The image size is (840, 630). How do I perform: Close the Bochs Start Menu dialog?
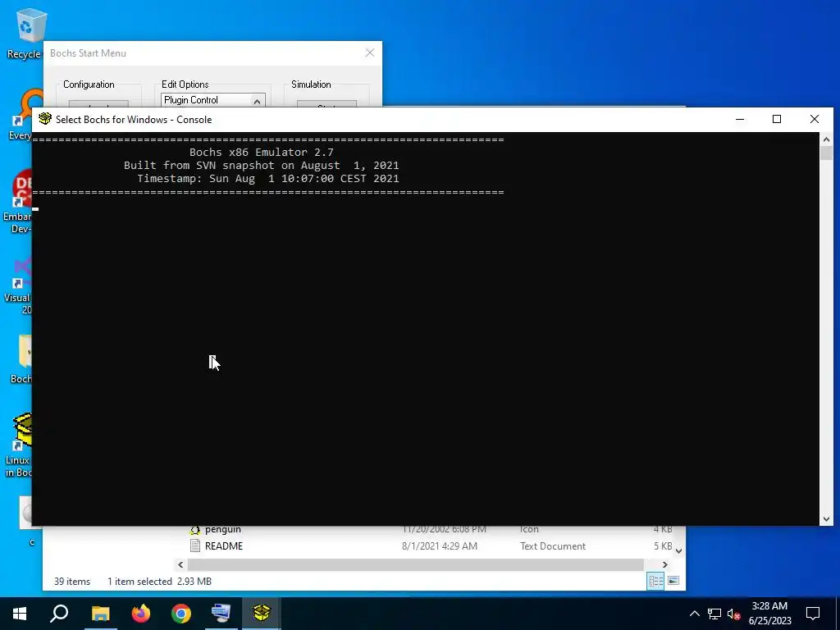[370, 52]
